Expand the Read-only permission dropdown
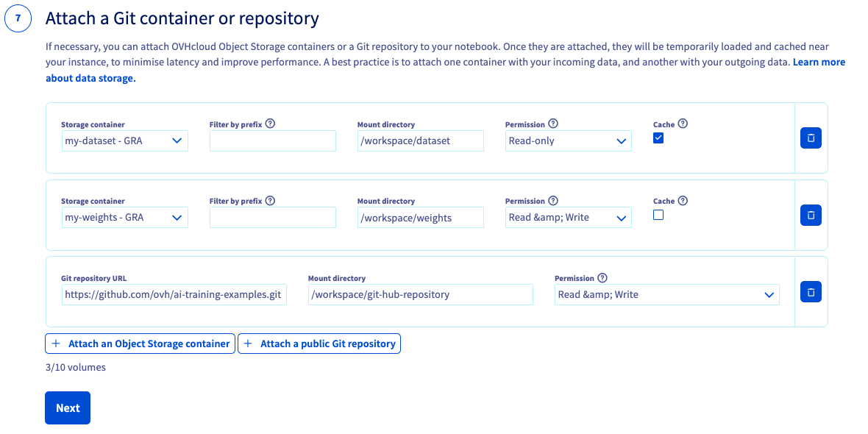 [568, 141]
